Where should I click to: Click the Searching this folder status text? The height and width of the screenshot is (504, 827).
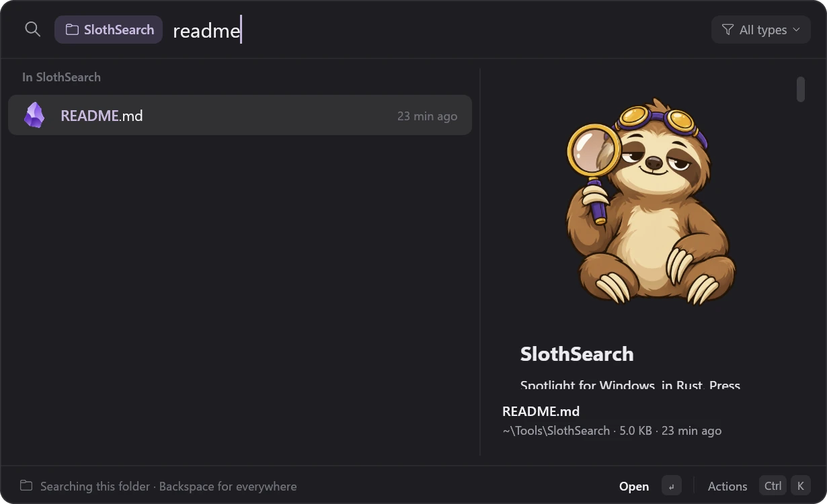[168, 486]
